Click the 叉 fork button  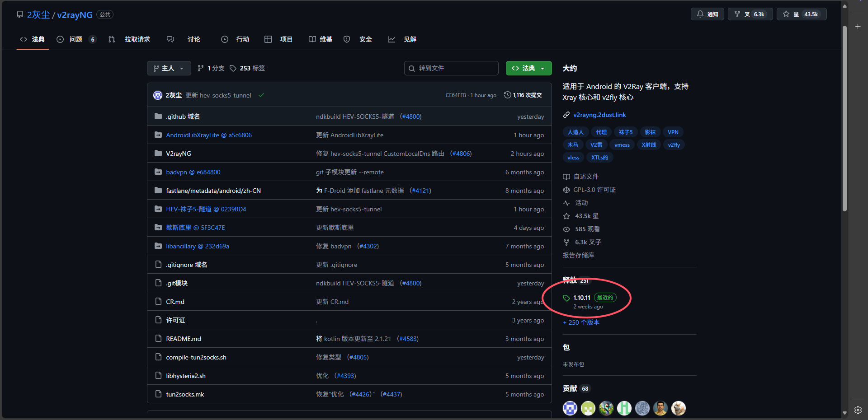coord(750,14)
